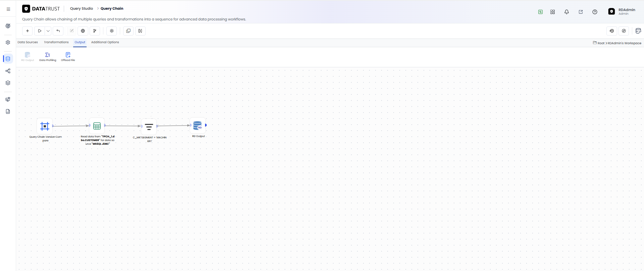Open the help question mark icon
This screenshot has height=271, width=644.
point(595,12)
